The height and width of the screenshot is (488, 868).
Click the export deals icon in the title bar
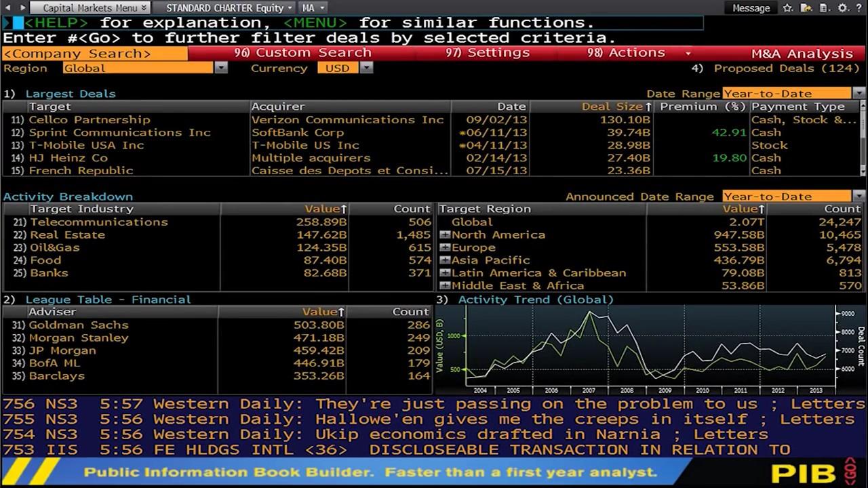point(805,8)
